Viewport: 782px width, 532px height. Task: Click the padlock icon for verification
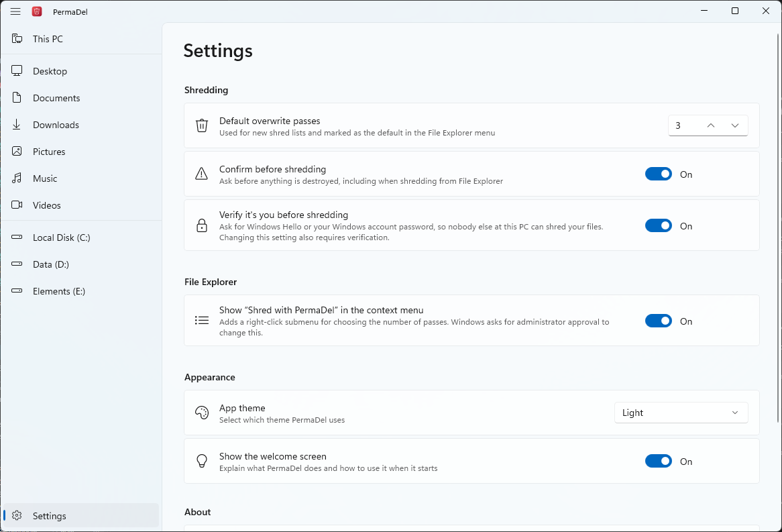click(201, 225)
